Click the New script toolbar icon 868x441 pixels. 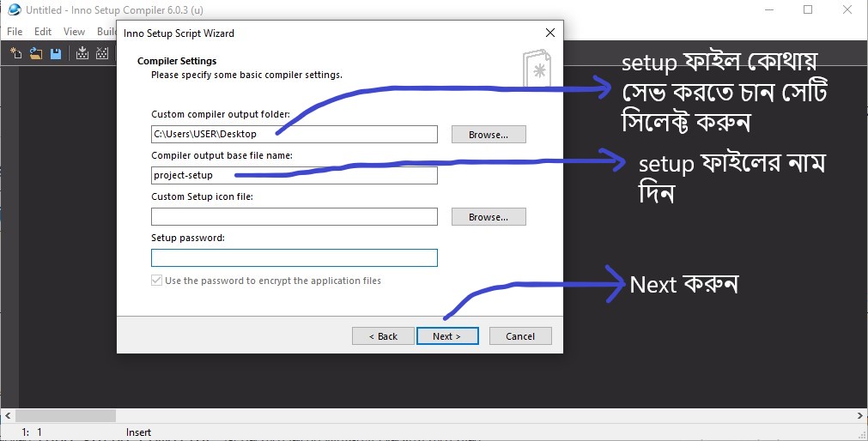point(16,53)
